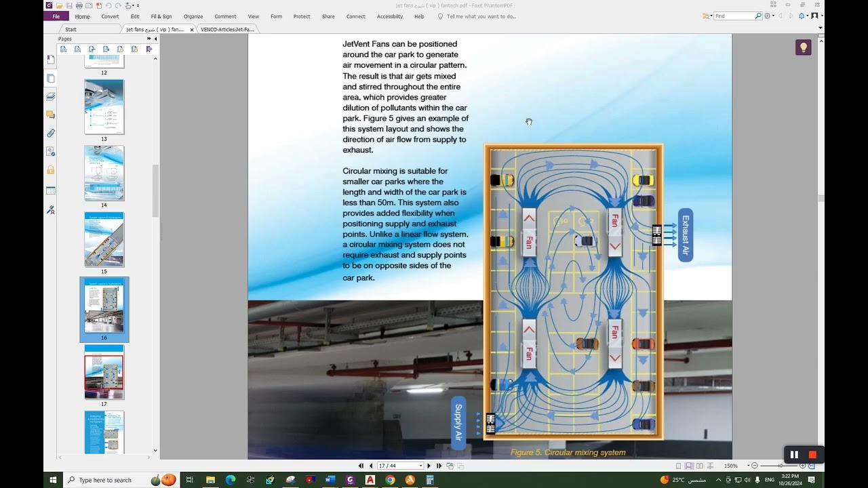This screenshot has height=488, width=868.
Task: Go to the next page button
Action: coord(429,466)
